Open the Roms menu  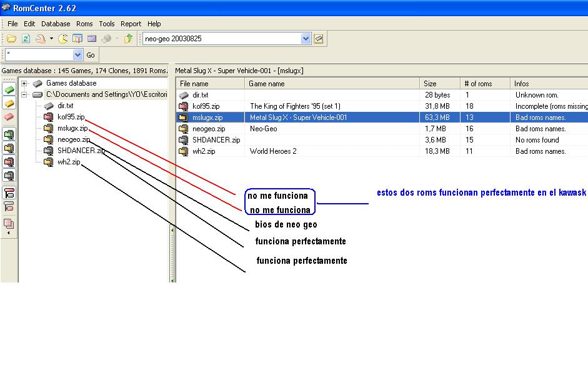84,24
